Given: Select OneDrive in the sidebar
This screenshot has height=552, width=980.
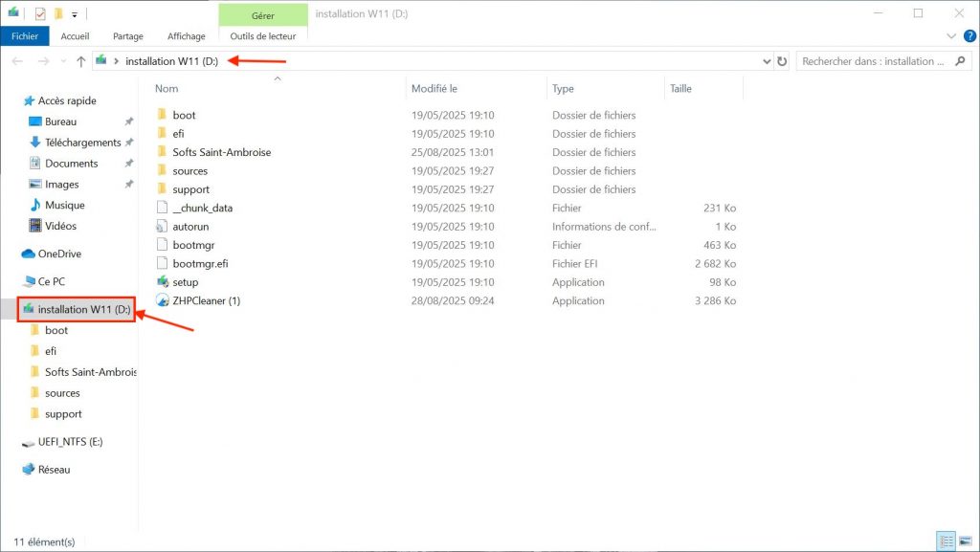Looking at the screenshot, I should point(59,254).
